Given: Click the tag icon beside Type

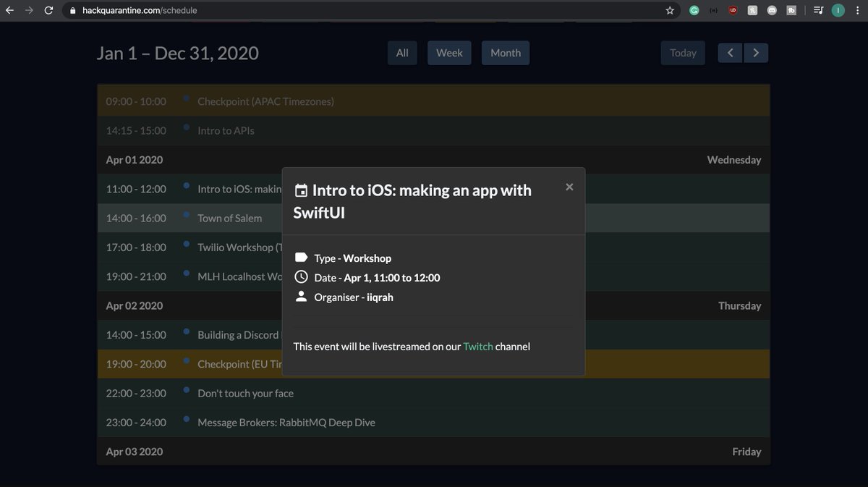Looking at the screenshot, I should pos(301,258).
